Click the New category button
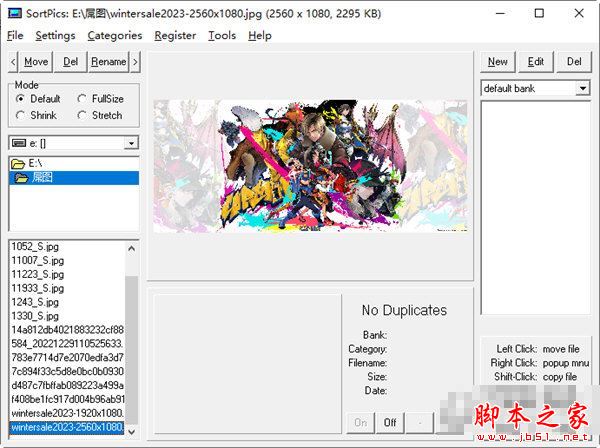The width and height of the screenshot is (600, 448). tap(498, 62)
